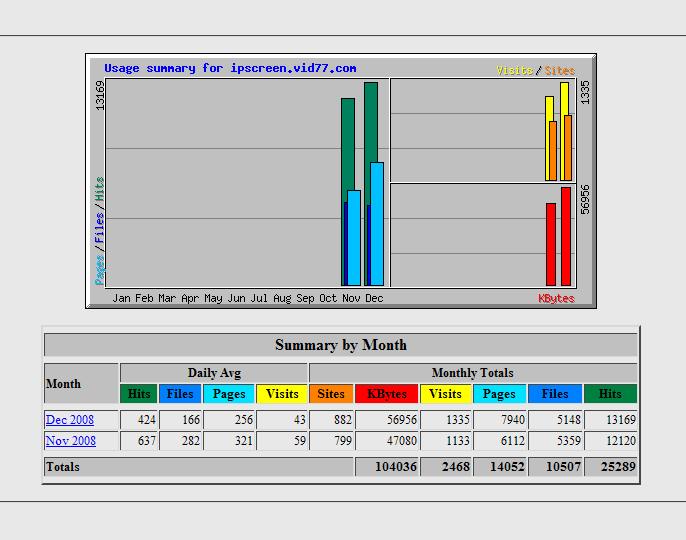Click the Nov 2008 daily hits value 637
This screenshot has width=686, height=540.
pyautogui.click(x=147, y=441)
